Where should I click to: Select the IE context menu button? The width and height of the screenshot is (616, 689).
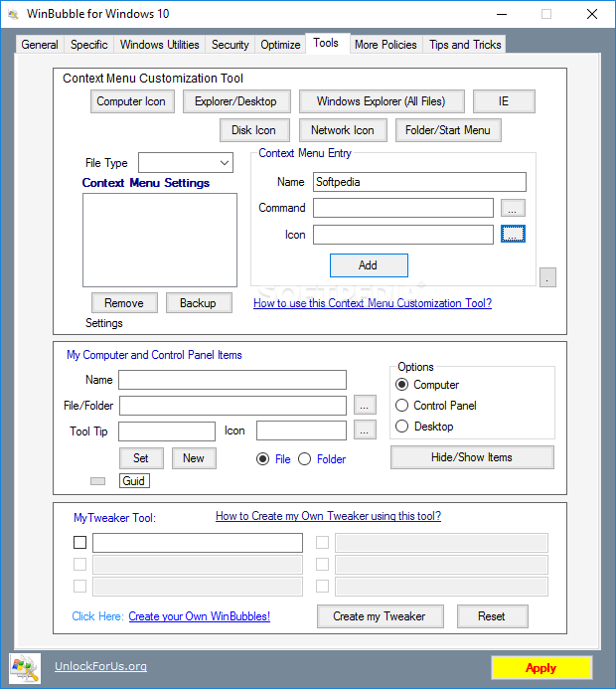(x=504, y=101)
